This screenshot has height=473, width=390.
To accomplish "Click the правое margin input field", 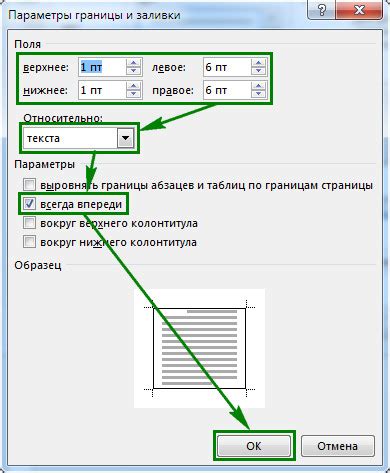I will point(227,90).
